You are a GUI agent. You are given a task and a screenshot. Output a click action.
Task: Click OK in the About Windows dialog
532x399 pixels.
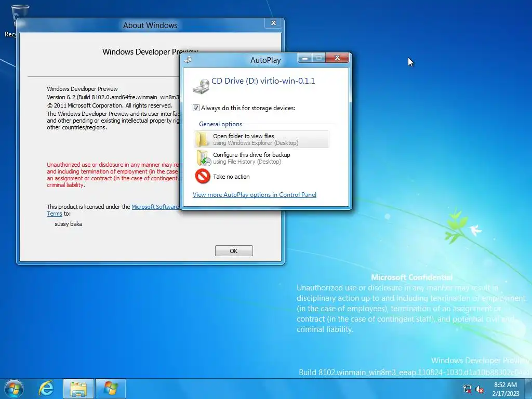[x=234, y=251]
